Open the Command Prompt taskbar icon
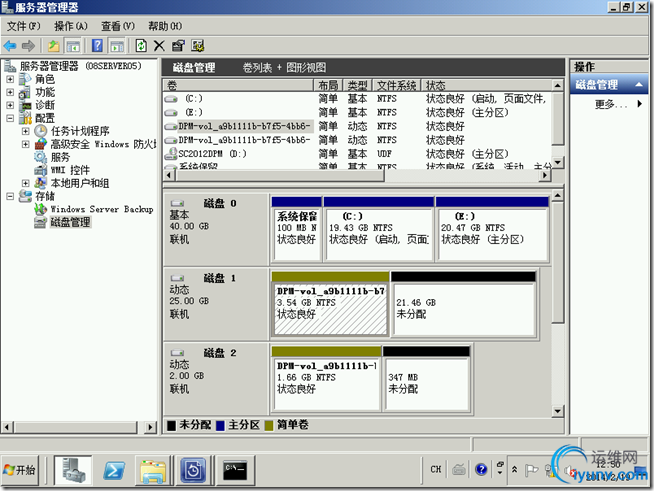Screen dimensions: 654x491 pyautogui.click(x=235, y=470)
